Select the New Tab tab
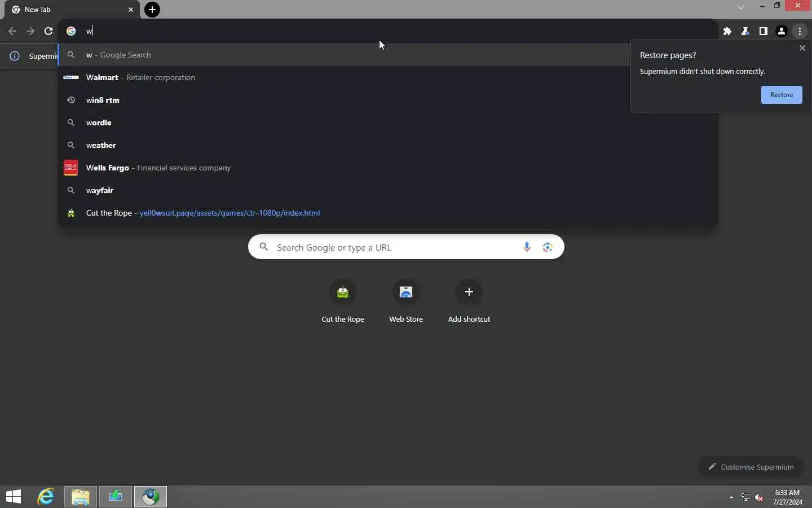This screenshot has height=508, width=812. 73,10
